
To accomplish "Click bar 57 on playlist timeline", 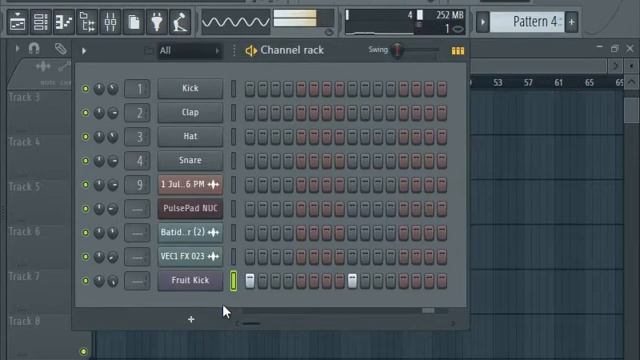I will (528, 82).
